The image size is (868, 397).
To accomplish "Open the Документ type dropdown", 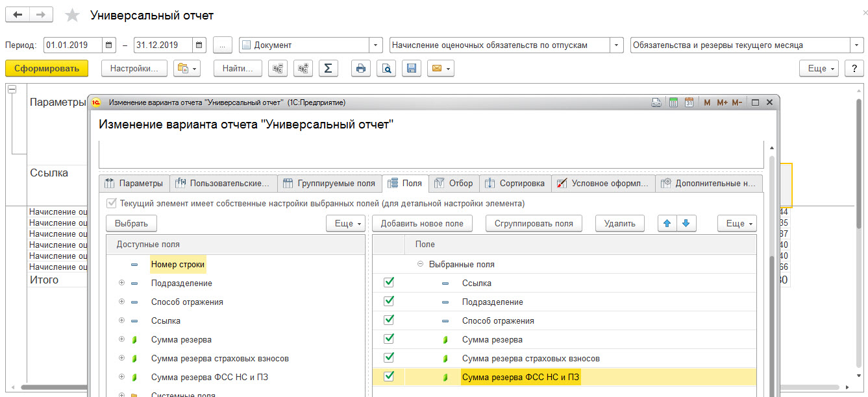I will [x=376, y=45].
